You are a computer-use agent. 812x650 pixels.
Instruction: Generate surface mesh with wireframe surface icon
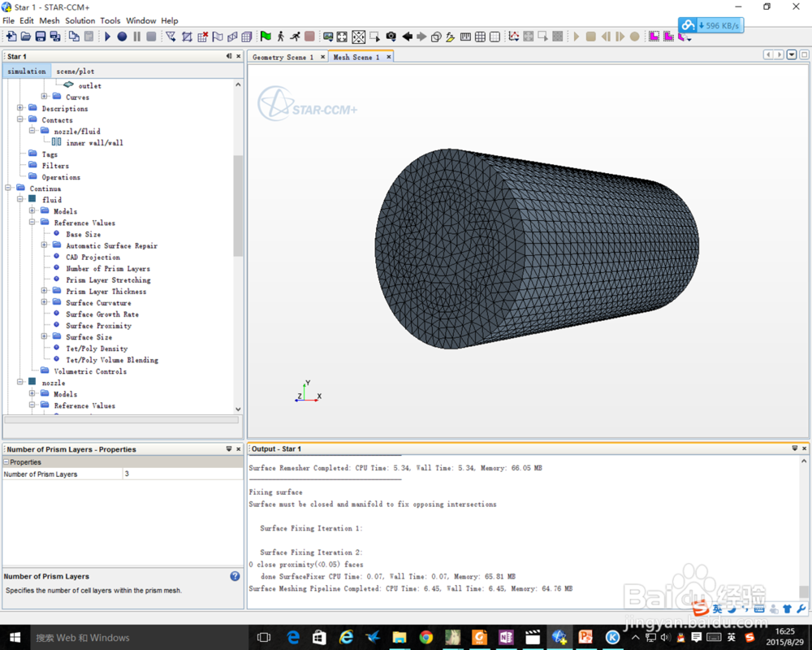coord(232,37)
